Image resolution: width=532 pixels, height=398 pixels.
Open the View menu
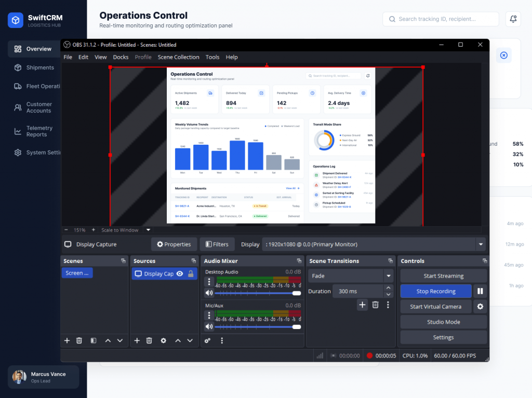pos(100,57)
